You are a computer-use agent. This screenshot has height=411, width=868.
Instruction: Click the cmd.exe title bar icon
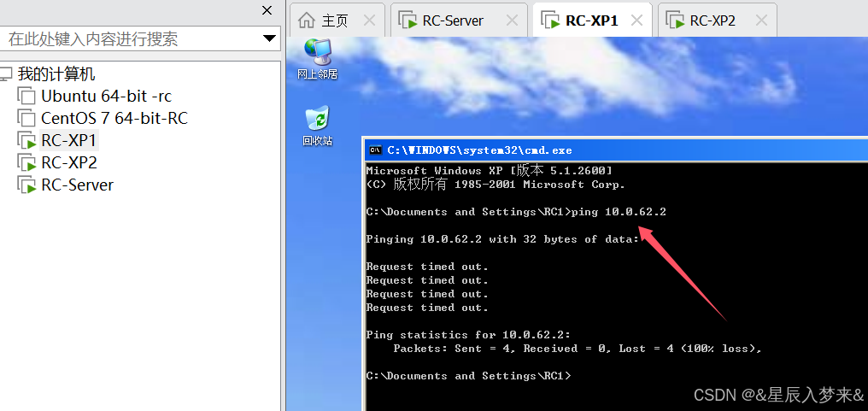(375, 150)
